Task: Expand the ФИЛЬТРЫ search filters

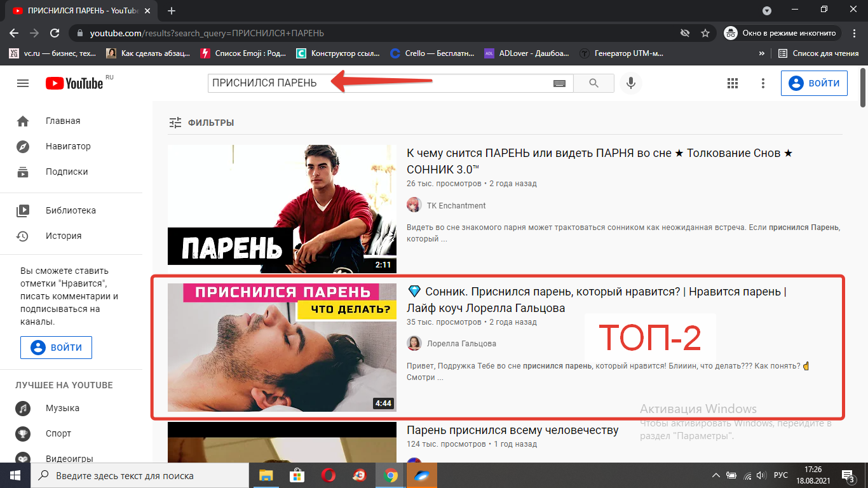Action: click(201, 123)
